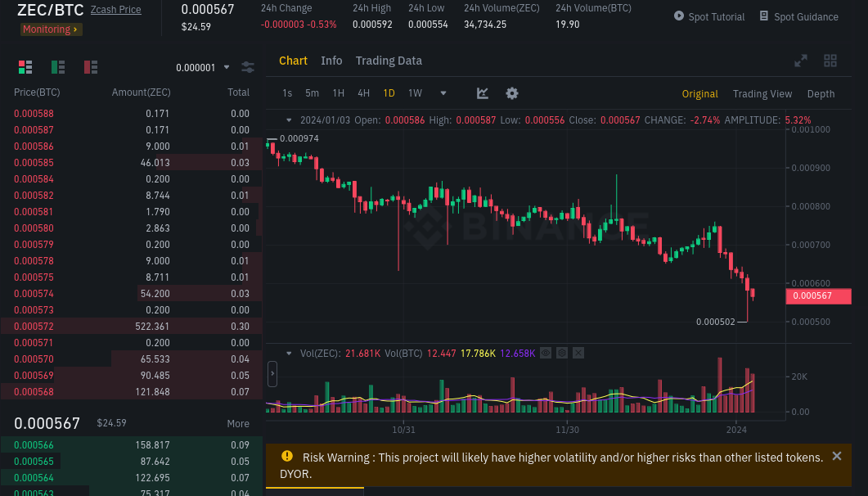
Task: Select the 1H time interval
Action: coord(338,93)
